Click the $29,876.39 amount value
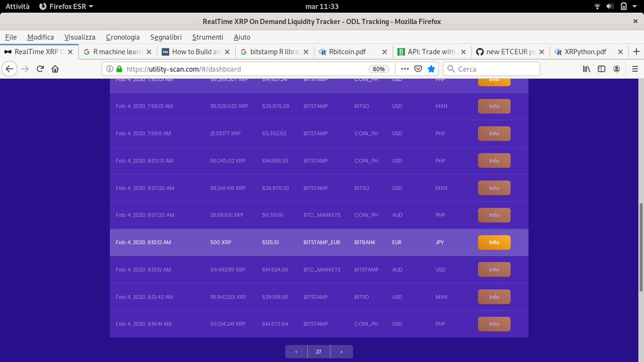This screenshot has width=644, height=362. (x=276, y=106)
